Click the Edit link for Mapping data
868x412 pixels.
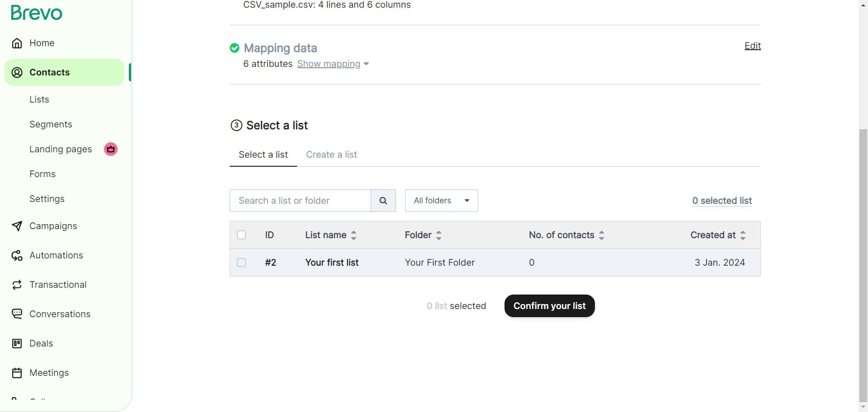pyautogui.click(x=752, y=46)
